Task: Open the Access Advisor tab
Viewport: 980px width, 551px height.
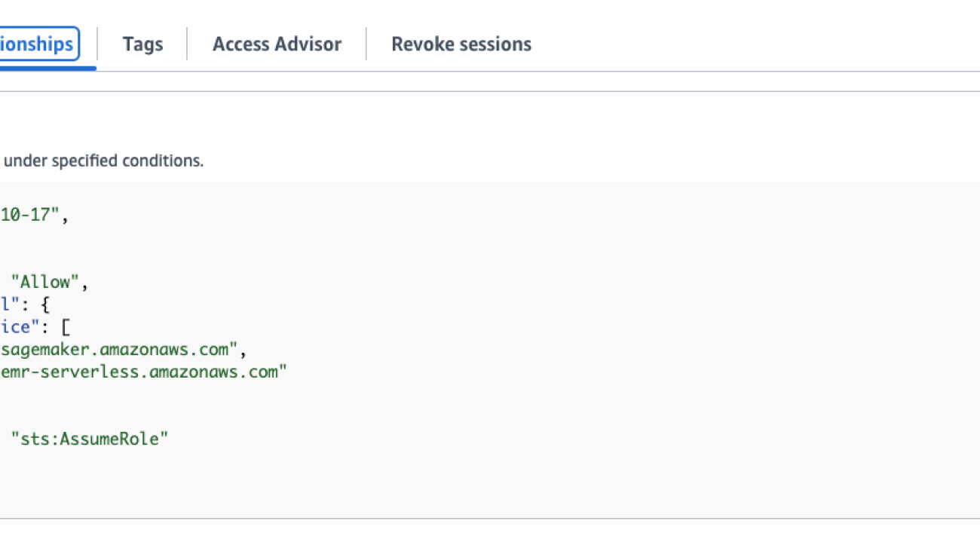Action: click(x=277, y=44)
